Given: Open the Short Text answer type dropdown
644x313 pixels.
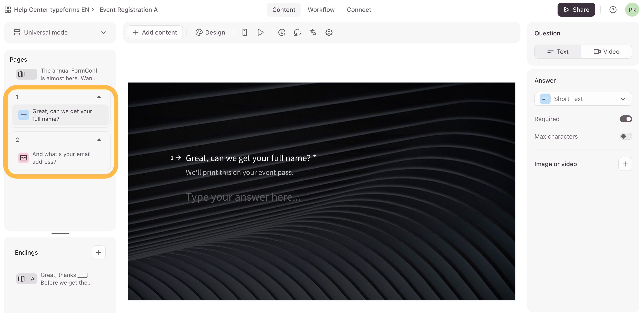Looking at the screenshot, I should click(x=583, y=99).
